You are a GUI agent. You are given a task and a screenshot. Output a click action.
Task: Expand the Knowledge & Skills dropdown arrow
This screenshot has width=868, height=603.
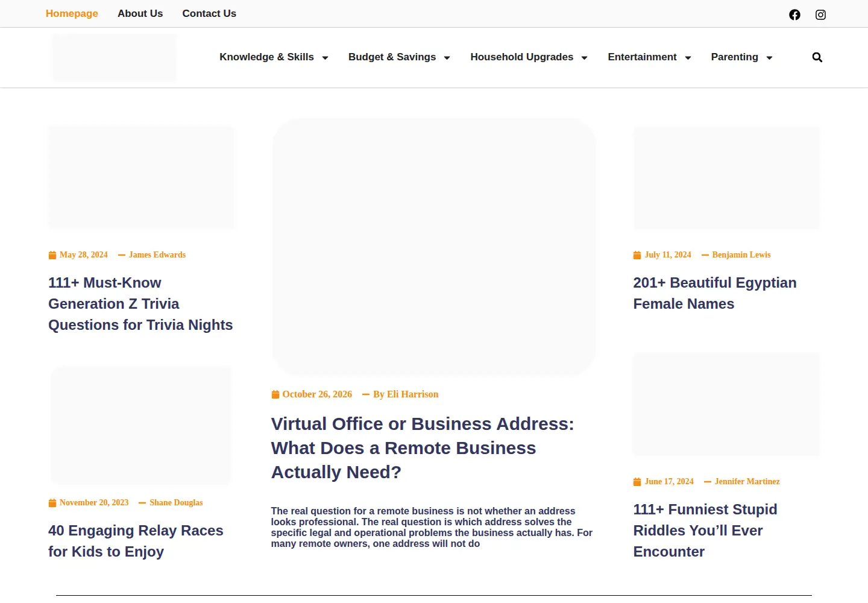[x=325, y=58]
